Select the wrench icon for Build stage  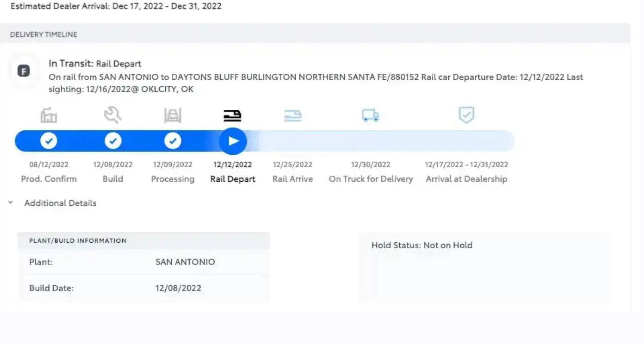click(x=113, y=115)
